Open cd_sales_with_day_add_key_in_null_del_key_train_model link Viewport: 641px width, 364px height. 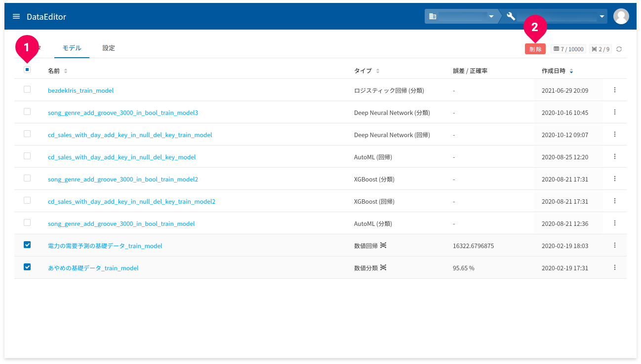[130, 135]
